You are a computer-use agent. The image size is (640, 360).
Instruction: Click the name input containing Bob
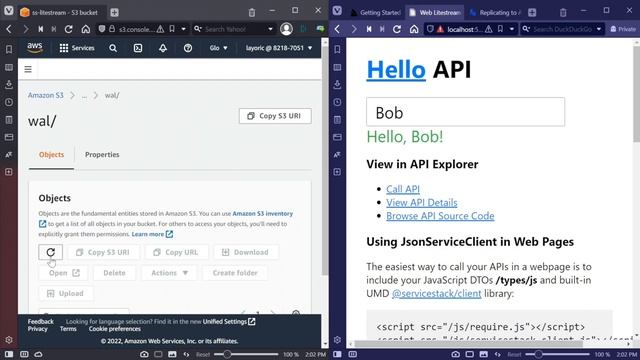coord(465,112)
